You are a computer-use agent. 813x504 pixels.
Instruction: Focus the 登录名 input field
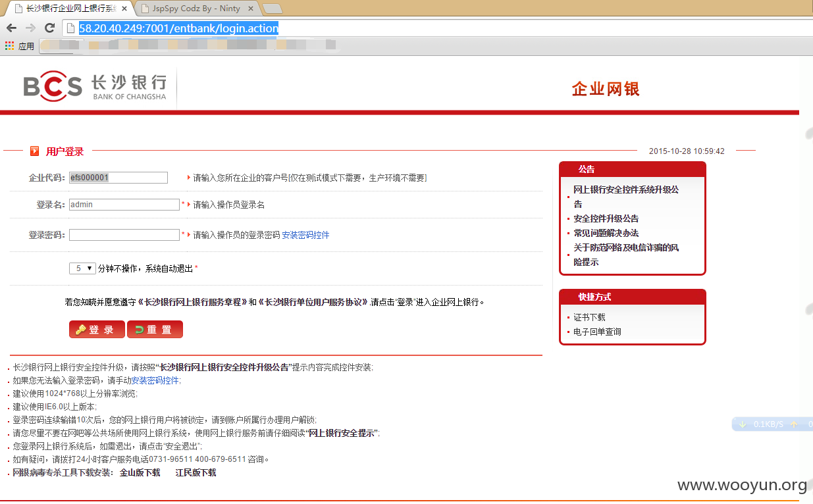[124, 205]
